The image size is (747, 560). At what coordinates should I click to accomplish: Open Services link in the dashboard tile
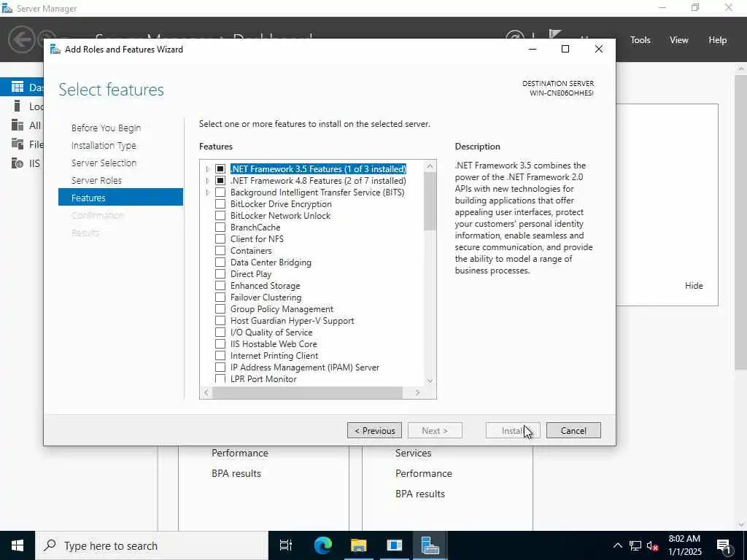pyautogui.click(x=413, y=453)
